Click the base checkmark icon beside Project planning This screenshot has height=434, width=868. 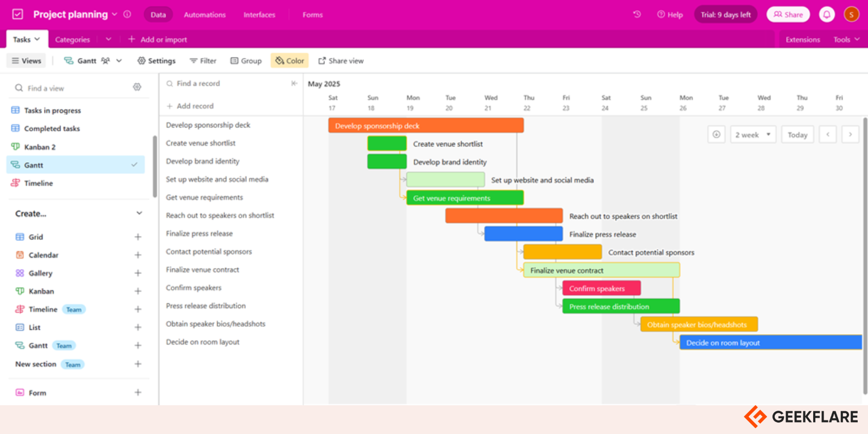pos(18,14)
